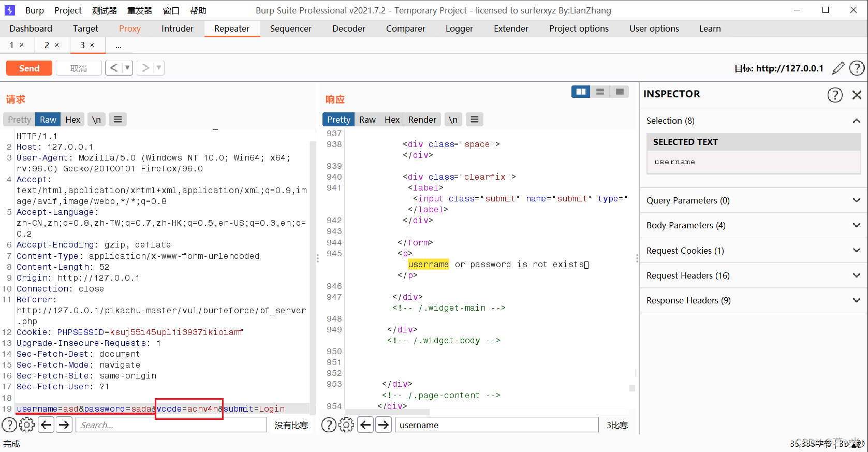This screenshot has height=452, width=868.
Task: Click the response search field containing username
Action: 497,425
